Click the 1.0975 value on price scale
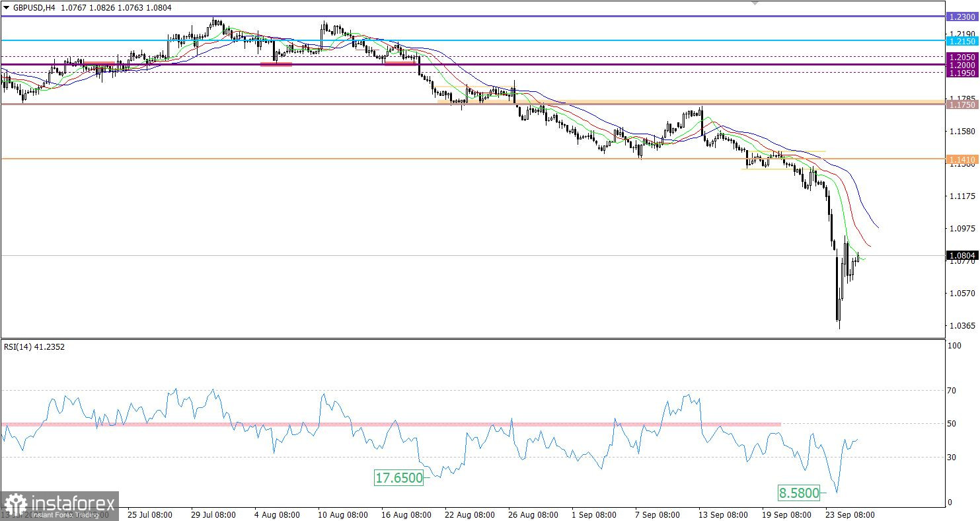The image size is (980, 521). click(963, 229)
